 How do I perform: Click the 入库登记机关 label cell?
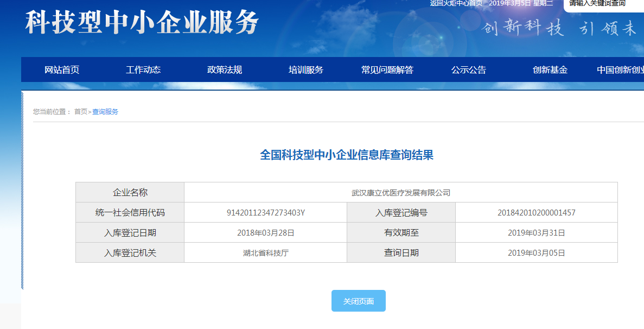coord(130,252)
